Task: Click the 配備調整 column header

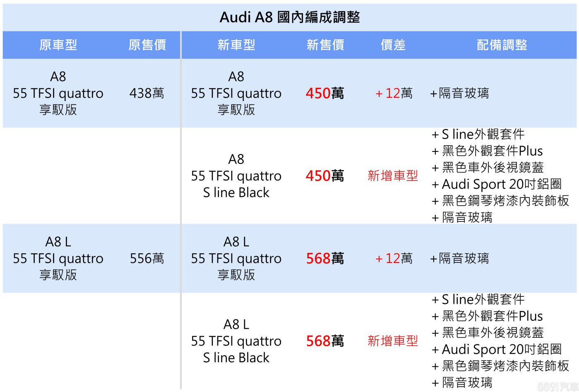Action: pyautogui.click(x=502, y=45)
